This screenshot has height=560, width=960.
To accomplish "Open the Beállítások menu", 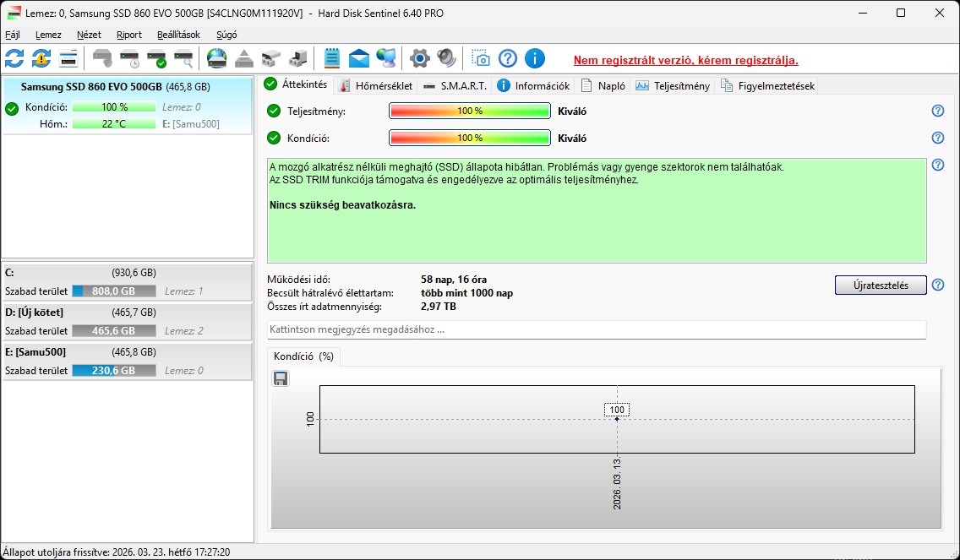I will 178,35.
